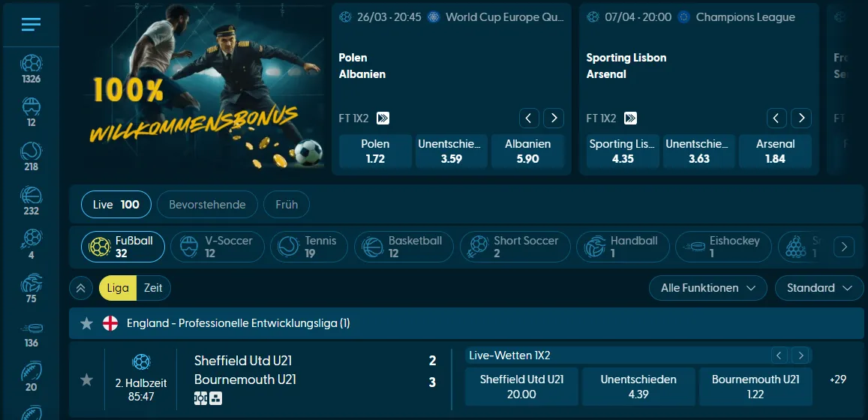Open the Polen vs Albanien markets arrow icon
Viewport: 868px width, 420px height.
coord(383,118)
